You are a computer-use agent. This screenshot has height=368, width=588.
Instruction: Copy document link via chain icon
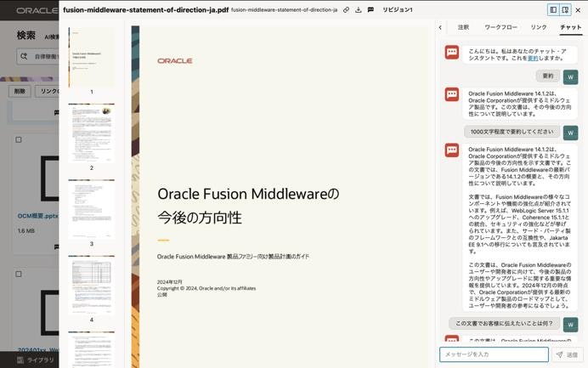pyautogui.click(x=346, y=10)
